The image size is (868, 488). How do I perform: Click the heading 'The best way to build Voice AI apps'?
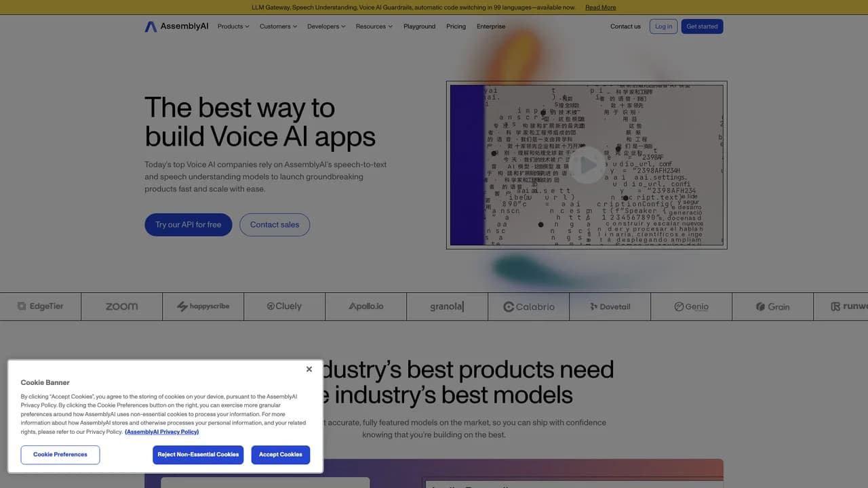coord(260,122)
